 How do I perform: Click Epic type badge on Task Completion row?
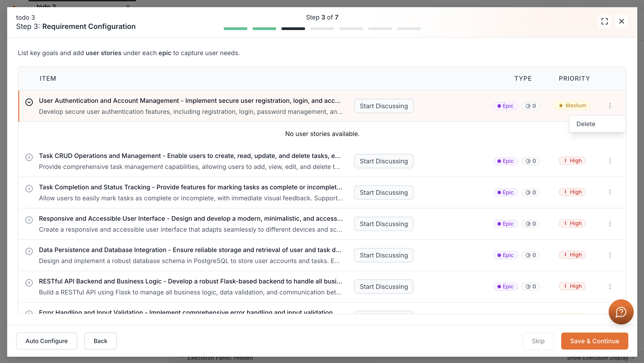click(x=505, y=192)
